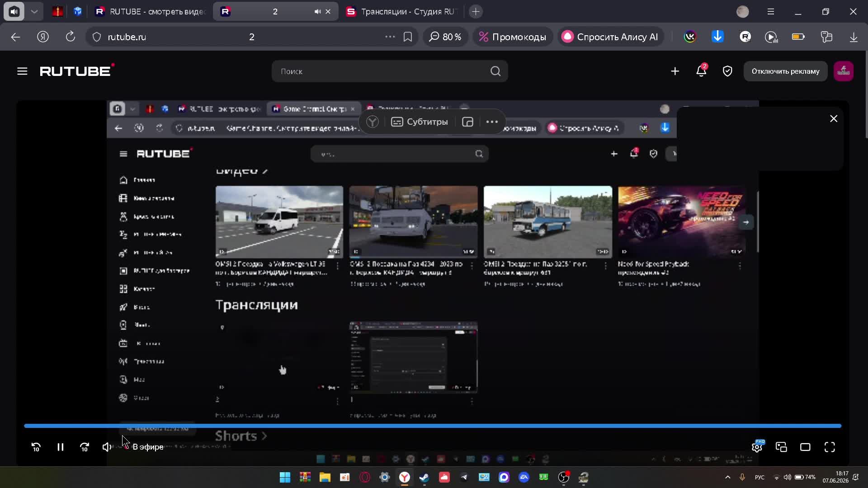Open mini-player icon in player controls
The image size is (868, 488).
tap(781, 447)
